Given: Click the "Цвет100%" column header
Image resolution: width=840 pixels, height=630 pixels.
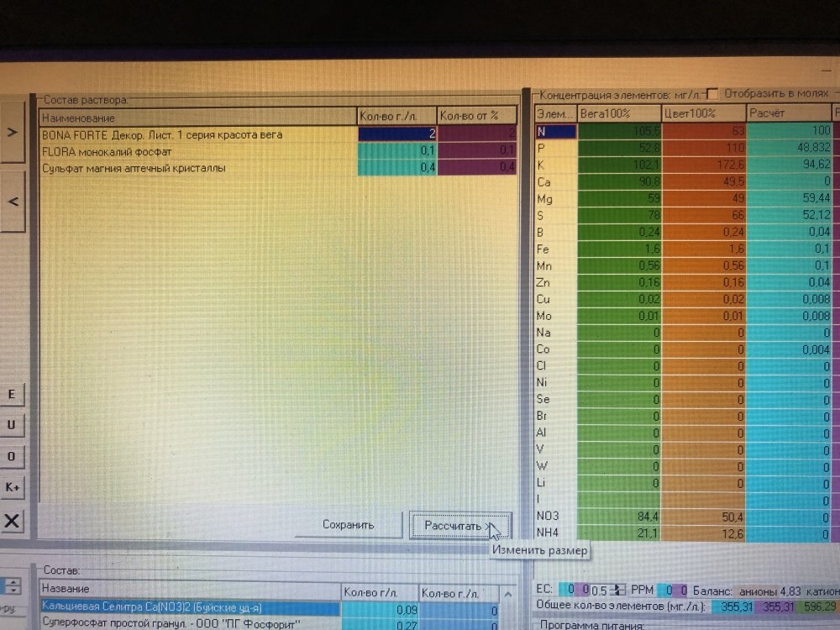Looking at the screenshot, I should (x=702, y=113).
